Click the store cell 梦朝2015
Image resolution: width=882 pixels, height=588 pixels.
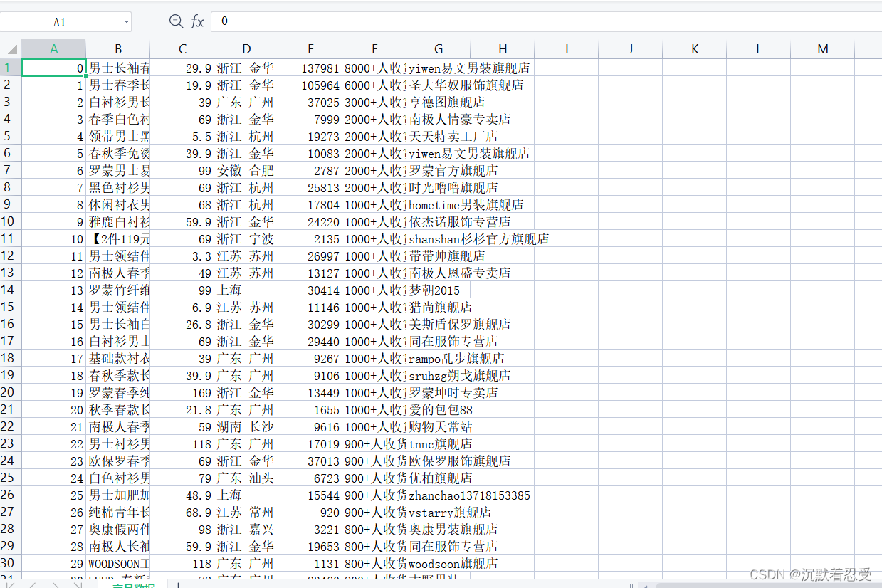[434, 290]
